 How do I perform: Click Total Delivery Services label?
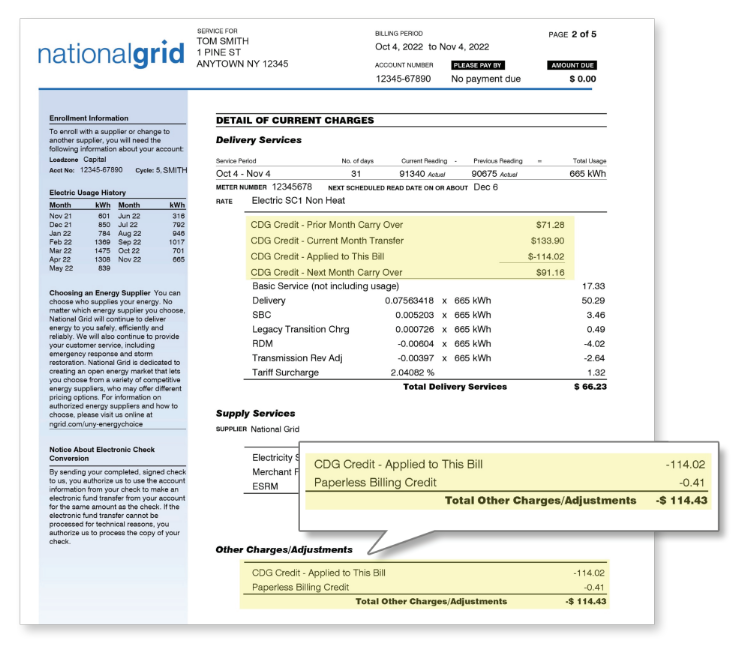[x=455, y=387]
